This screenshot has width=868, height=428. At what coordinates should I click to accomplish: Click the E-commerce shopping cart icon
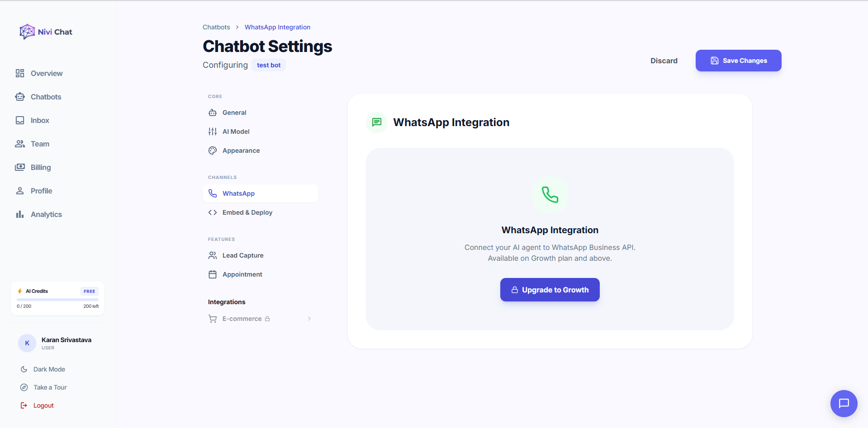click(213, 319)
